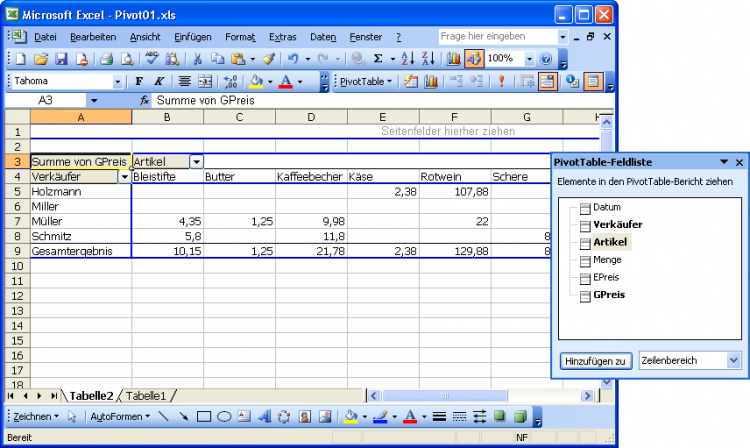Image resolution: width=750 pixels, height=448 pixels.
Task: Click the Hinzufügen zu button
Action: [x=595, y=360]
